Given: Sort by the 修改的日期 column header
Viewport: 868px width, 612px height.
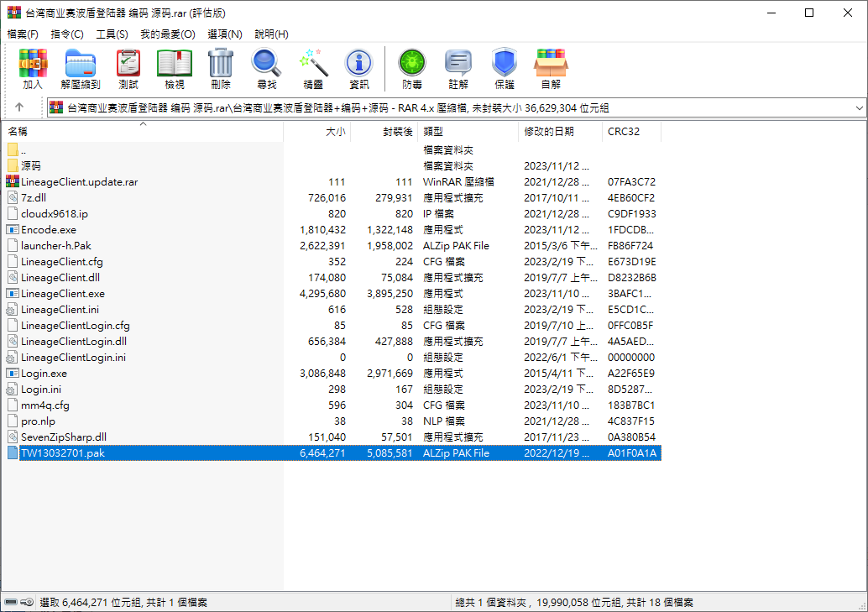Looking at the screenshot, I should click(560, 131).
